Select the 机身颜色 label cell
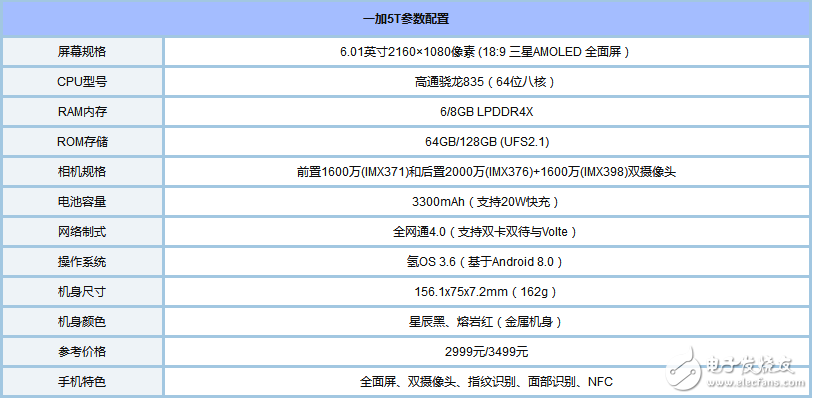The height and width of the screenshot is (399, 813). click(82, 322)
